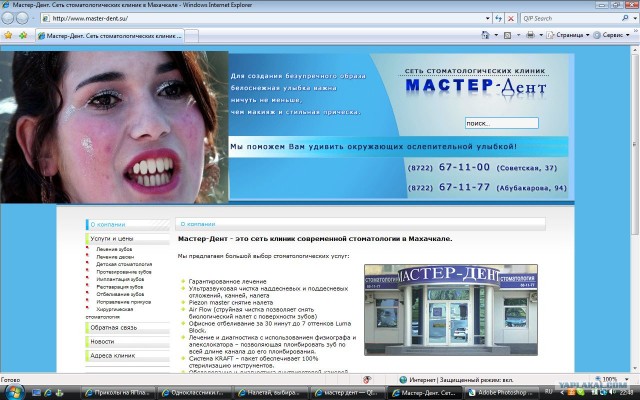Open Имплантация зубов link

pyautogui.click(x=120, y=279)
